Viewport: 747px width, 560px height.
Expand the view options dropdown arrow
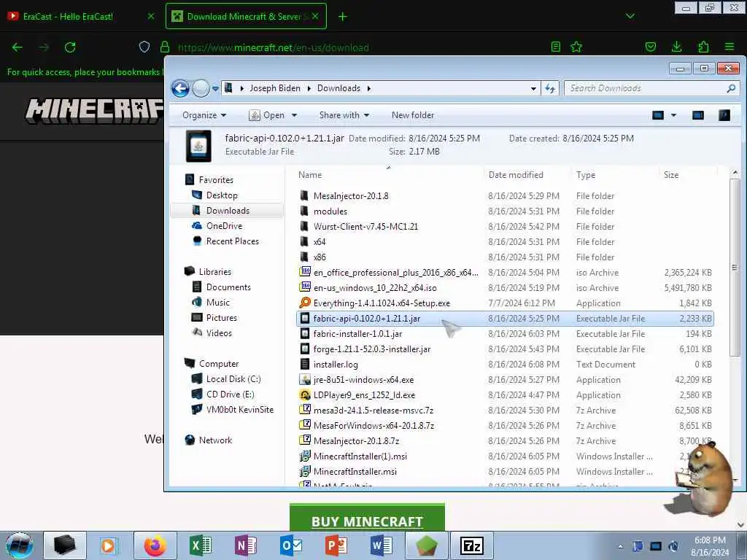point(673,115)
